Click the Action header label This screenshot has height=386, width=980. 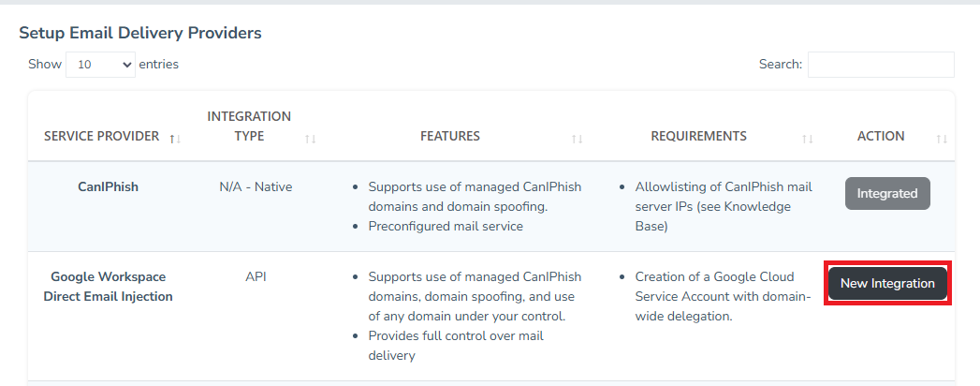[x=881, y=136]
